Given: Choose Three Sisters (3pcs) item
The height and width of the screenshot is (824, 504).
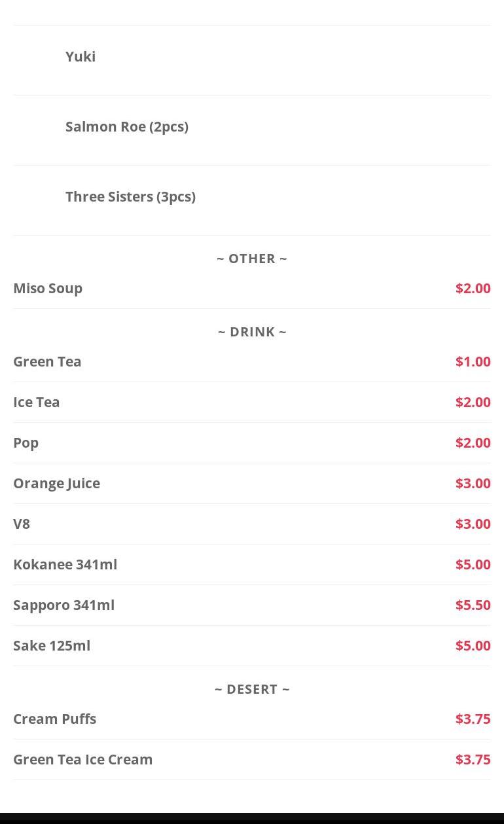Looking at the screenshot, I should (130, 196).
